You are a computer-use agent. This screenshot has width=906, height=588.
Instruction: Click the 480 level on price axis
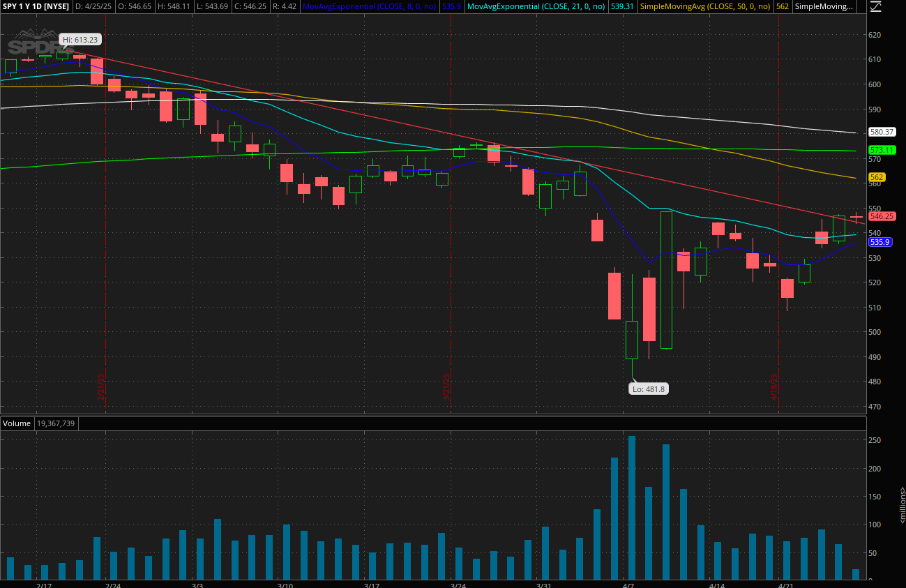(x=875, y=382)
